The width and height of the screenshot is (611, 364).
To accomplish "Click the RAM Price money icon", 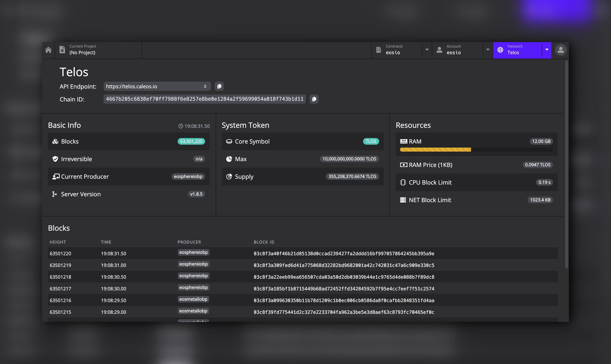I will coord(403,165).
